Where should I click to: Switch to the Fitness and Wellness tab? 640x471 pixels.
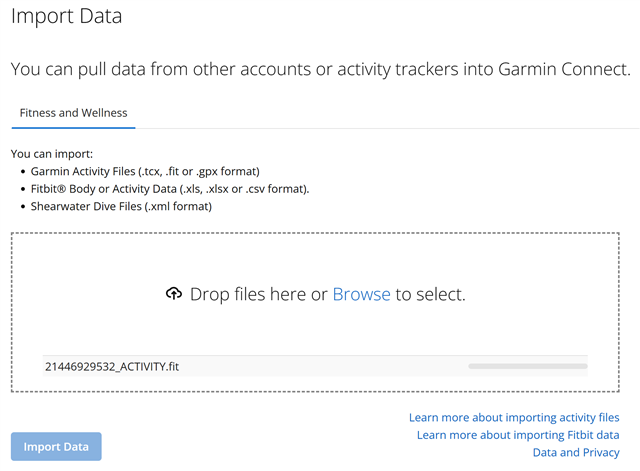click(x=73, y=113)
